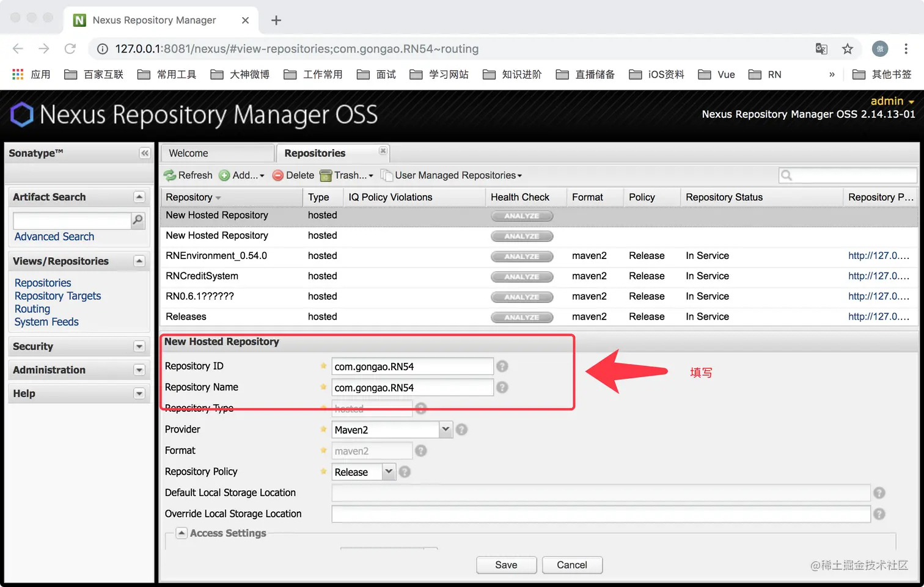Open Advanced Search link
924x587 pixels.
(54, 237)
